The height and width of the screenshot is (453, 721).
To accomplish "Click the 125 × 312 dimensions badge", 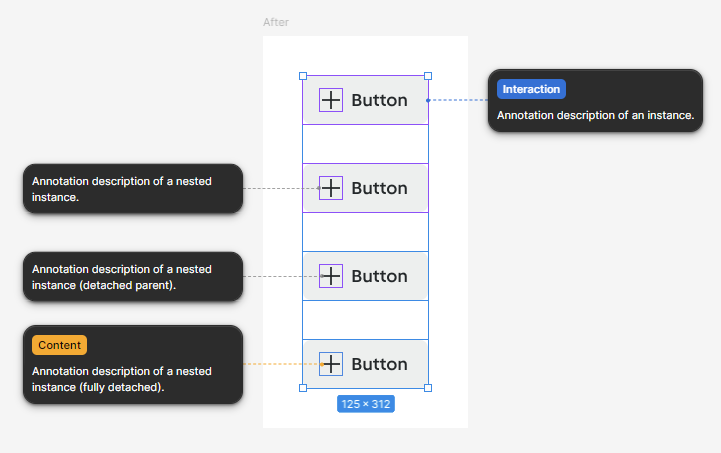I will coord(366,404).
